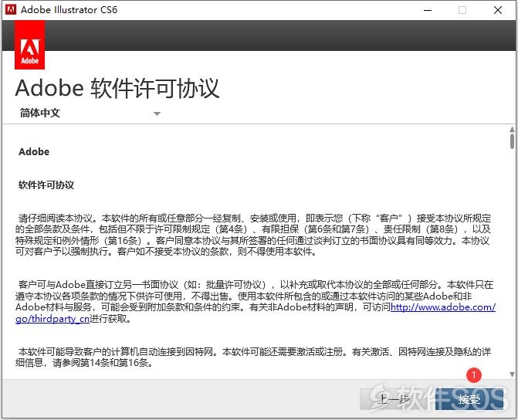Click the bold 软件许可协议 subheading

pyautogui.click(x=46, y=185)
